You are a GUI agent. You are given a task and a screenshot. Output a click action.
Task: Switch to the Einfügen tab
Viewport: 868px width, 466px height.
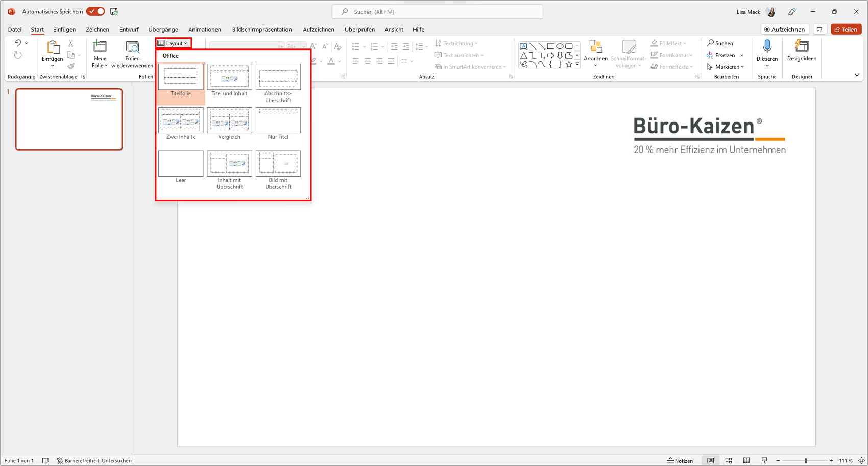[64, 29]
